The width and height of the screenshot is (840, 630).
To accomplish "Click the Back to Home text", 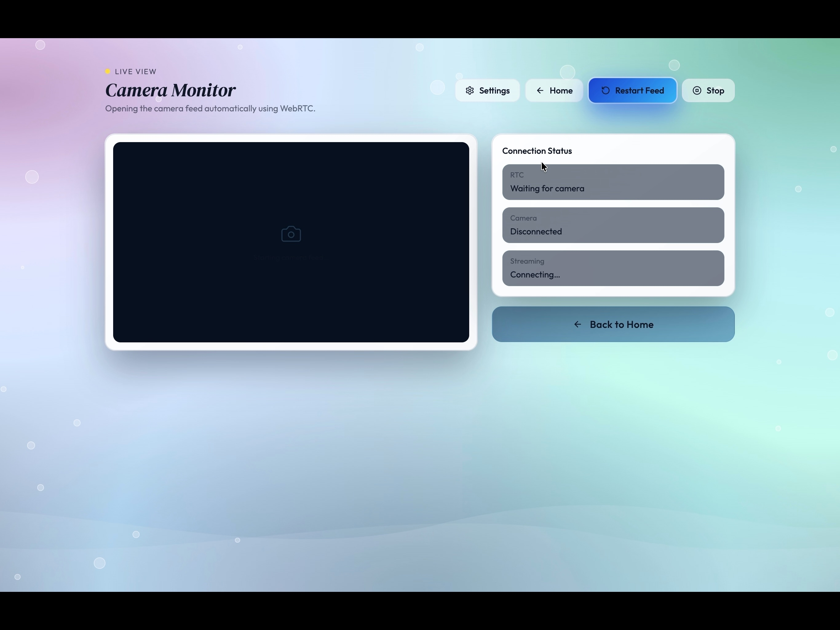I will 621,325.
